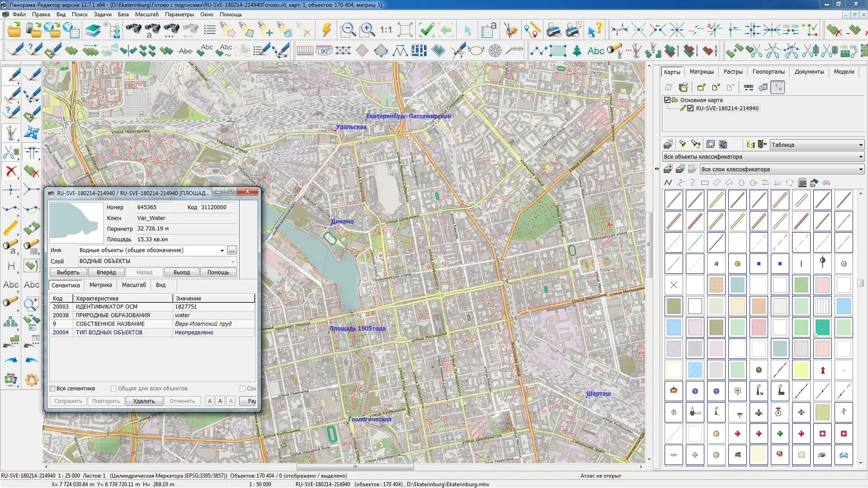Screen dimensions: 868x488
Task: Click the blue grid crosshatch icon
Action: point(419,50)
